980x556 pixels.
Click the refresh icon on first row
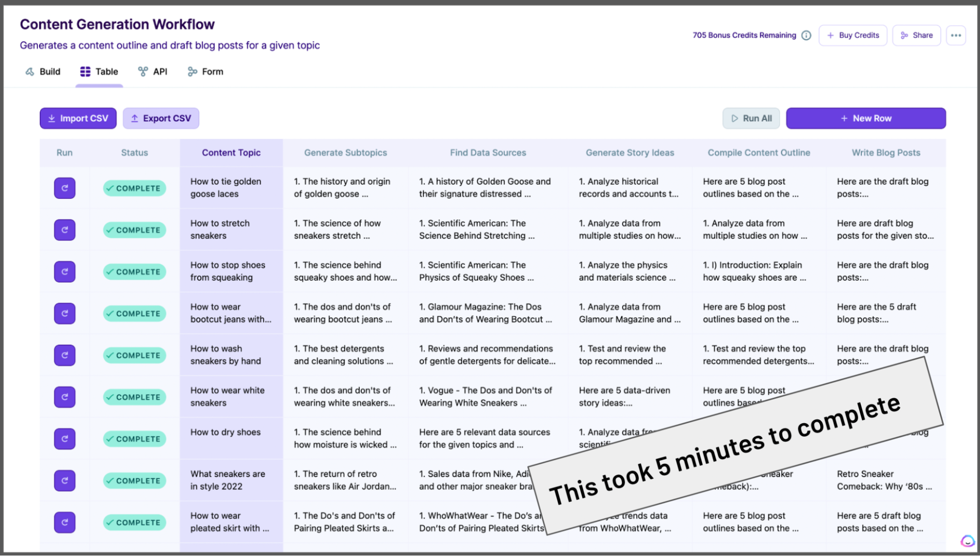tap(64, 188)
